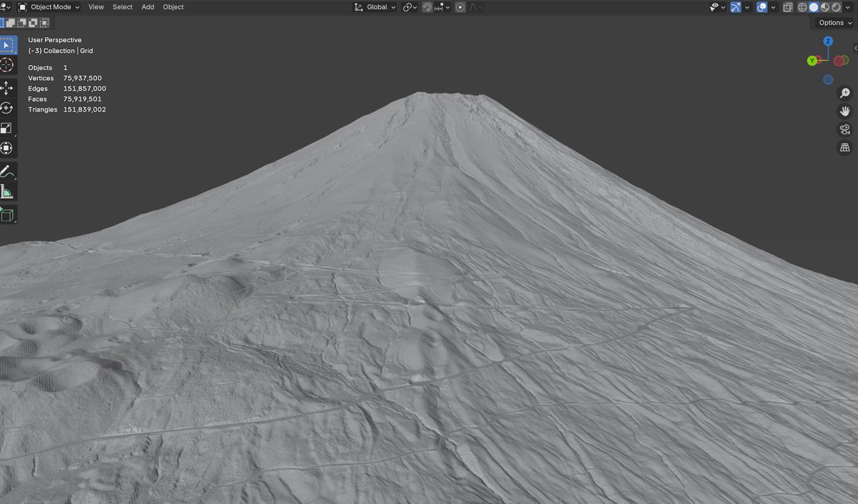Screen dimensions: 858x504
Task: Switch perspective/orthographic with grid icon
Action: click(845, 147)
